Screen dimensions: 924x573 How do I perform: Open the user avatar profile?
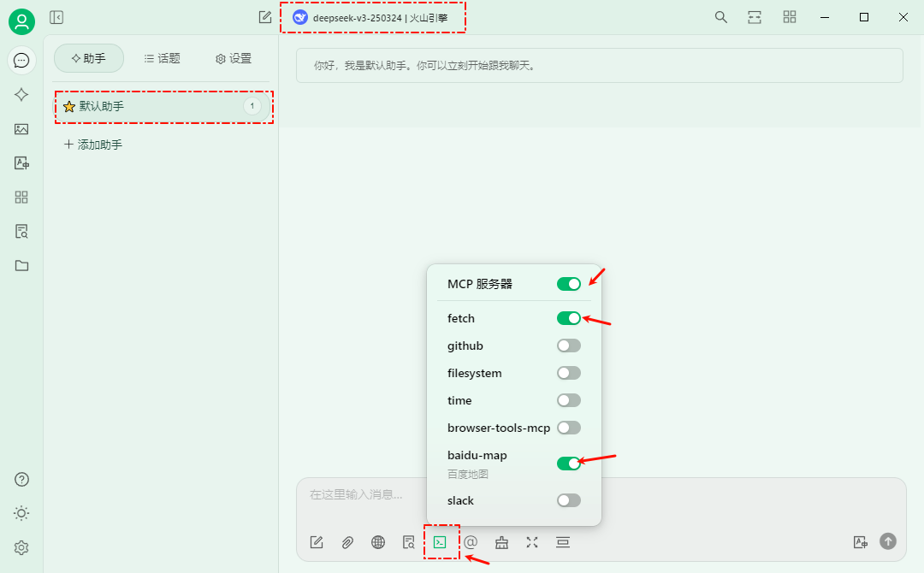21,21
